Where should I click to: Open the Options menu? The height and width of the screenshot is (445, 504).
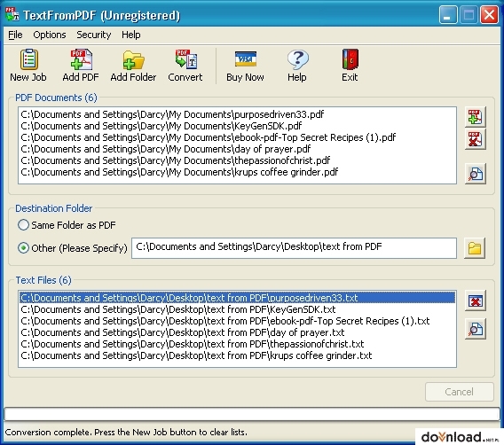coord(50,35)
